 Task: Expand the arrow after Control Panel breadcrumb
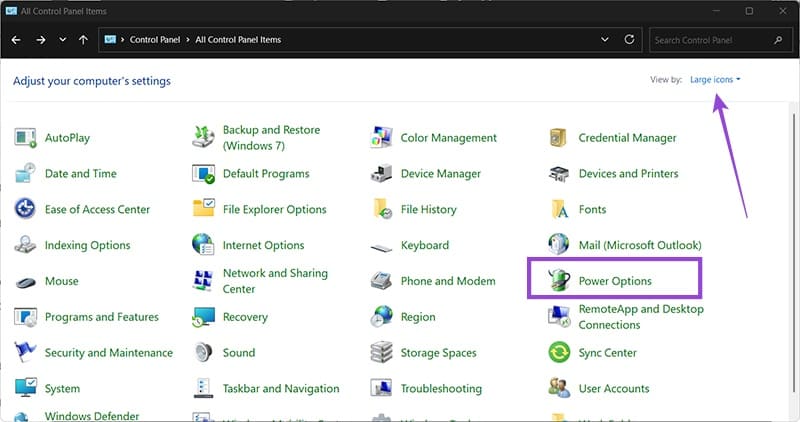coord(188,40)
